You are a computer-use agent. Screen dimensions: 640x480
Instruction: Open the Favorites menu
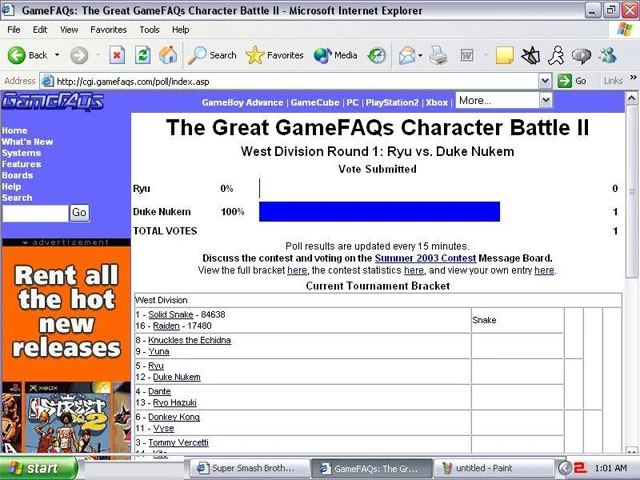tap(108, 30)
